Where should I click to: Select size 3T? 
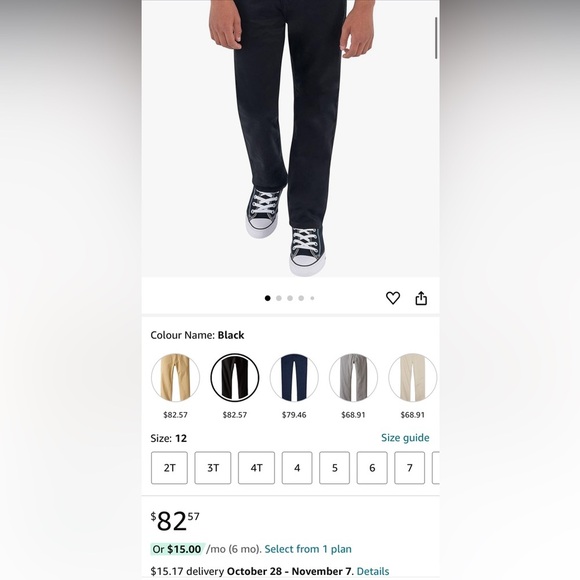213,468
